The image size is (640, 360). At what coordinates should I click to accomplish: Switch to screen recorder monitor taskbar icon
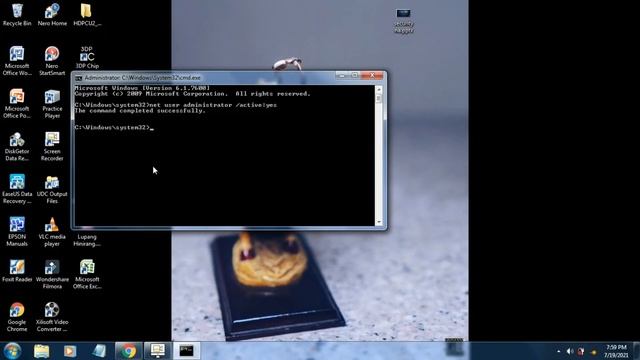158,351
